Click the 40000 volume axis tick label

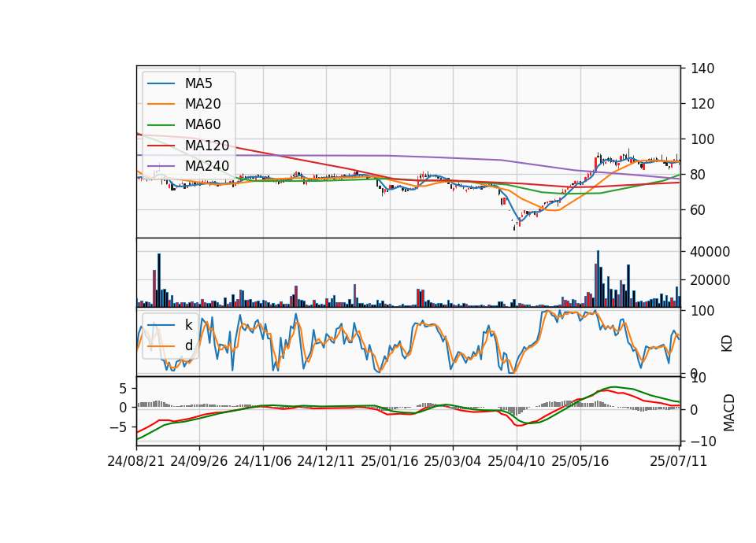(710, 252)
